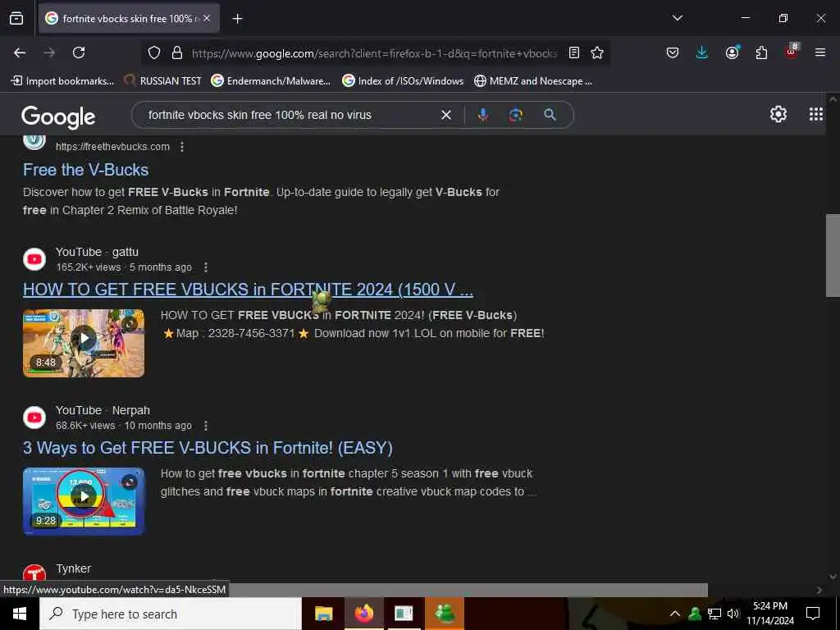Viewport: 840px width, 630px height.
Task: Click YouTube favicon of gattu result
Action: (x=34, y=259)
